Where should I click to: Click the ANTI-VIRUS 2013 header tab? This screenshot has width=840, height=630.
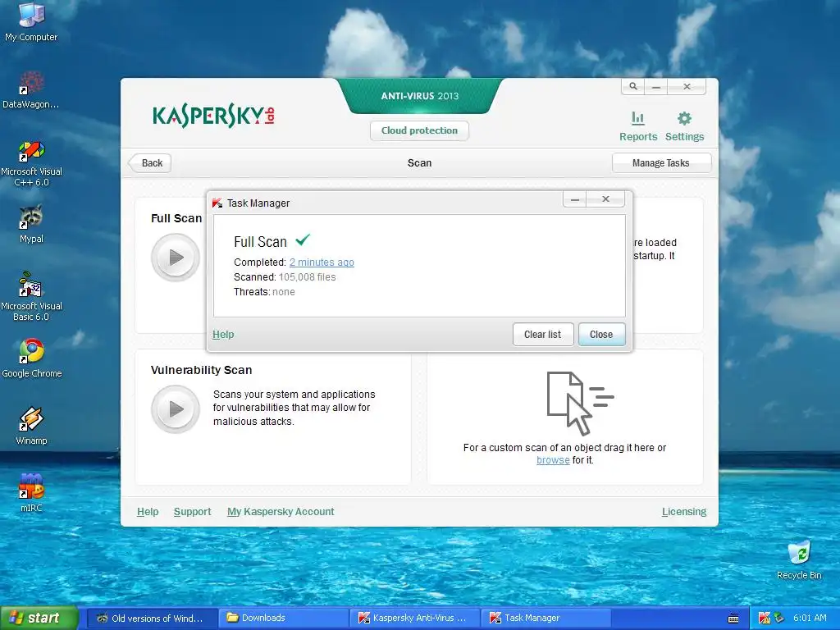tap(419, 96)
